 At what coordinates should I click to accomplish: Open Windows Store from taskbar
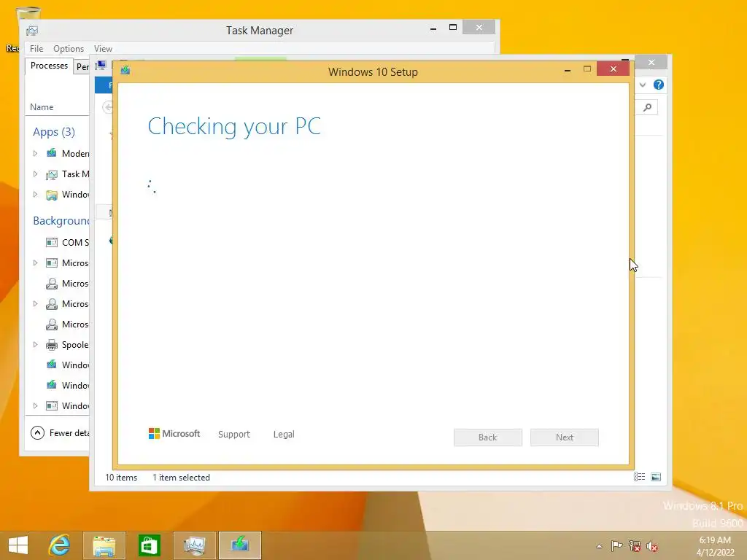[149, 545]
